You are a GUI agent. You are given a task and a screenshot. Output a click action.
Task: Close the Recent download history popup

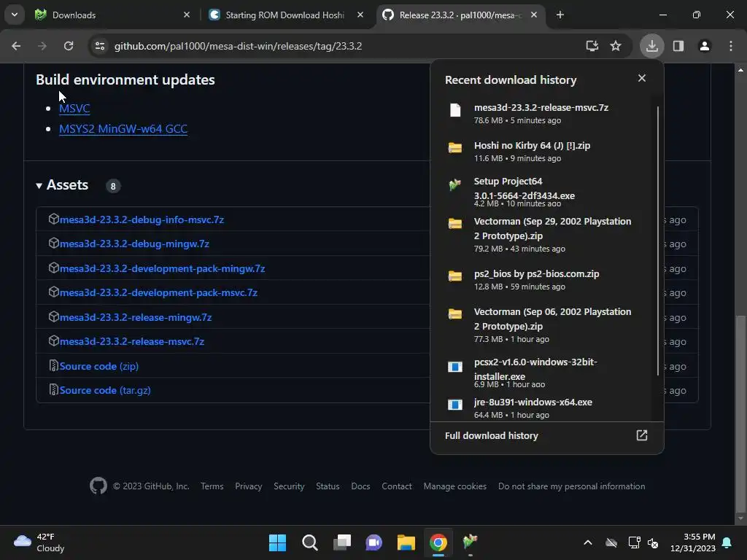(642, 78)
